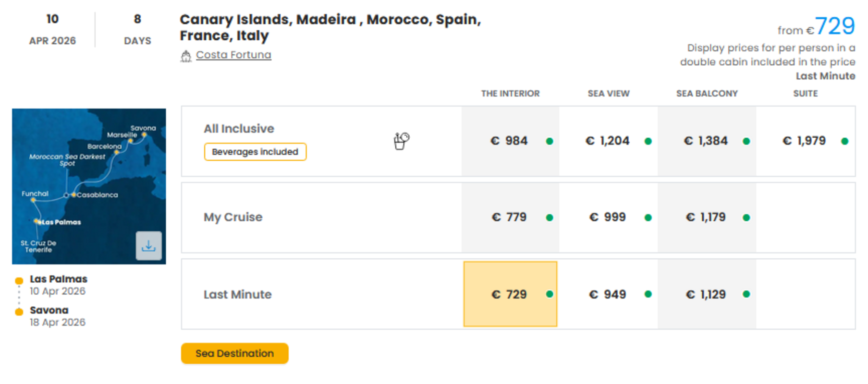Image resolution: width=868 pixels, height=384 pixels.
Task: Click the Beverages included badge
Action: coord(255,152)
